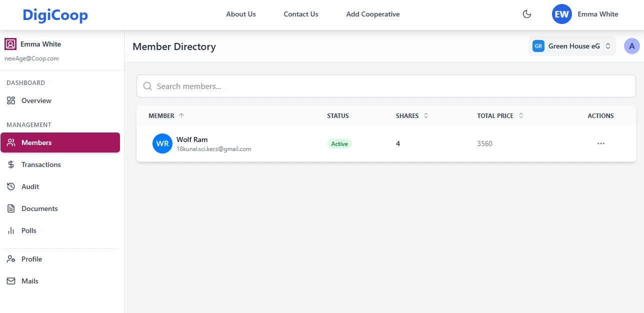Open the Green House eG cooperative switcher
644x313 pixels.
point(572,46)
